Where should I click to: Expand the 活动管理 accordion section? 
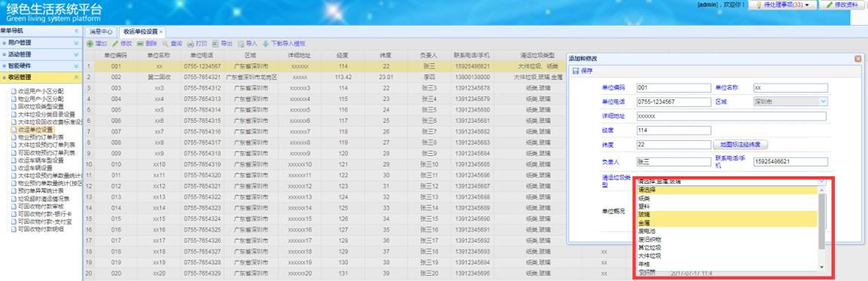41,54
